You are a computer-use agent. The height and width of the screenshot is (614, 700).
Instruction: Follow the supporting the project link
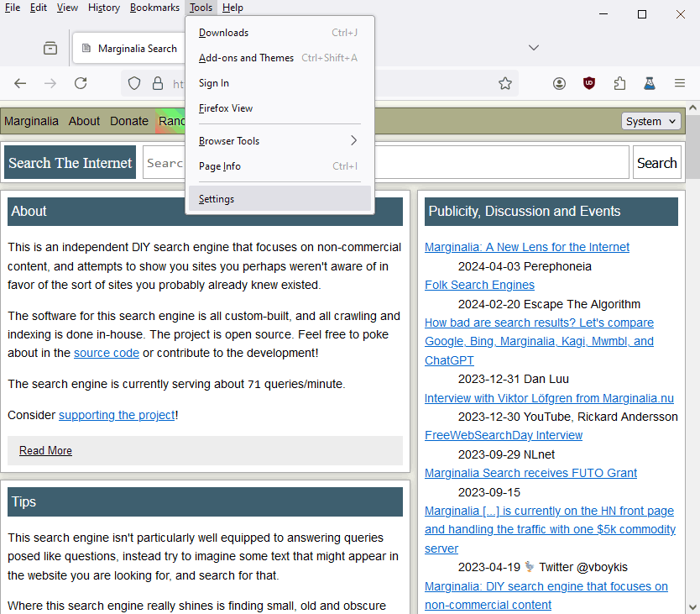(x=117, y=415)
